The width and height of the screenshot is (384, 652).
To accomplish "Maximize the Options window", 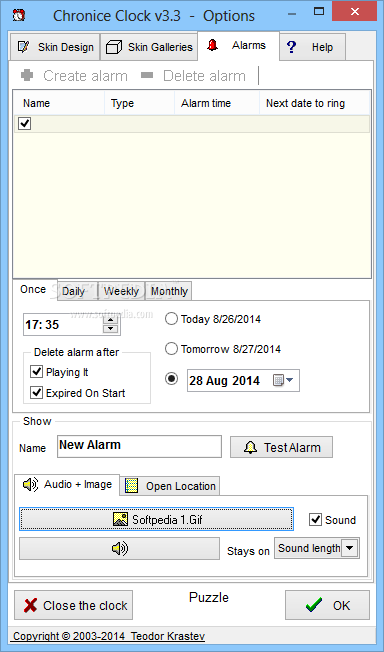I will click(319, 12).
